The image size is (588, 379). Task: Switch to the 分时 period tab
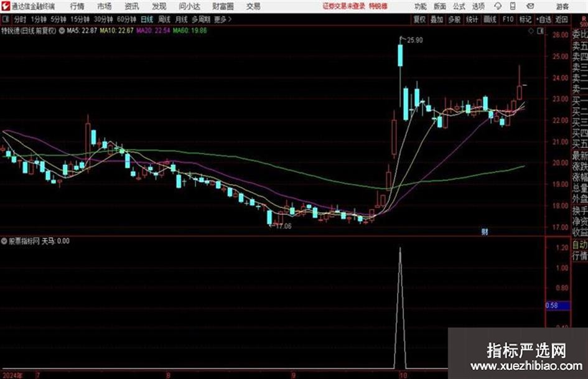(x=20, y=19)
